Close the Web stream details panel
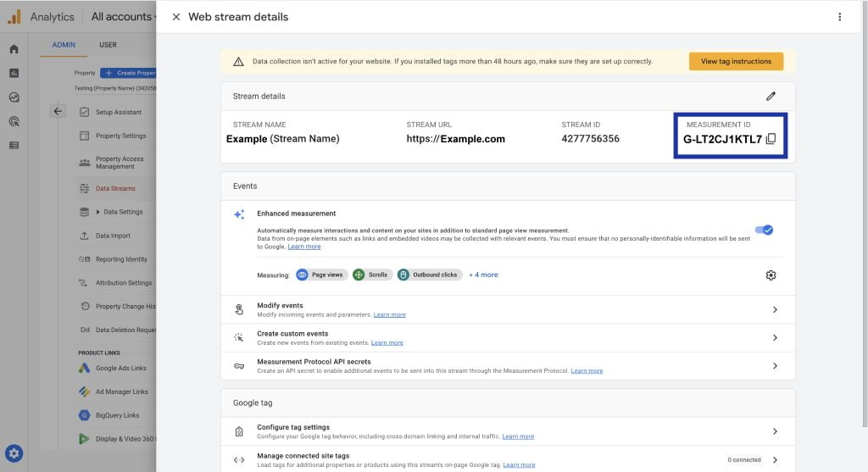The image size is (868, 472). [x=176, y=17]
